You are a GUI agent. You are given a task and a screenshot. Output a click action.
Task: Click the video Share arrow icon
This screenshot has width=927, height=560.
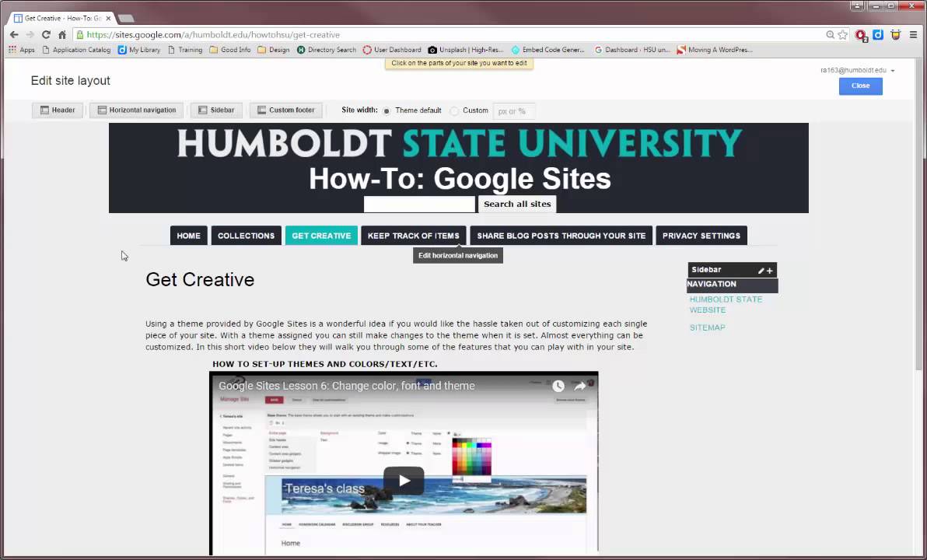pyautogui.click(x=580, y=386)
